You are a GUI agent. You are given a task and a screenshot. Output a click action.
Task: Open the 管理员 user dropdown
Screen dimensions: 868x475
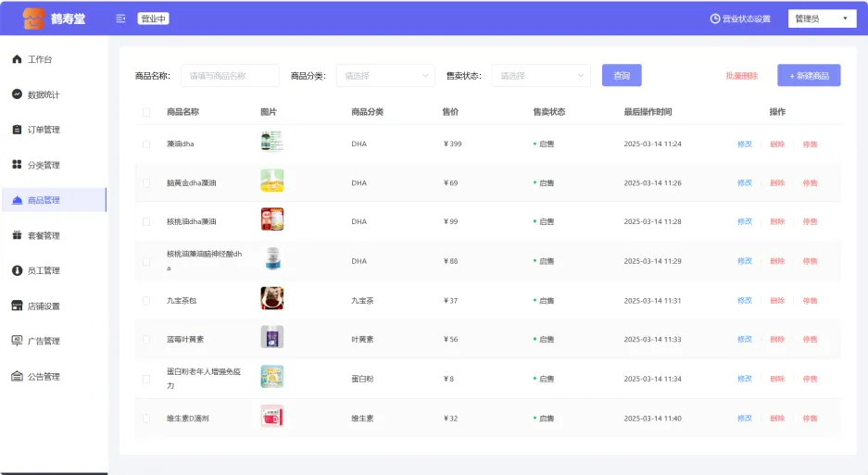(x=821, y=19)
